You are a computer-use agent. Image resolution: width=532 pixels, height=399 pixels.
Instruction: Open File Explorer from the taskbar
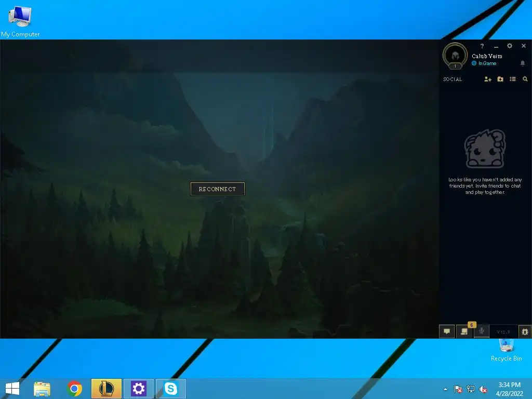[42, 389]
